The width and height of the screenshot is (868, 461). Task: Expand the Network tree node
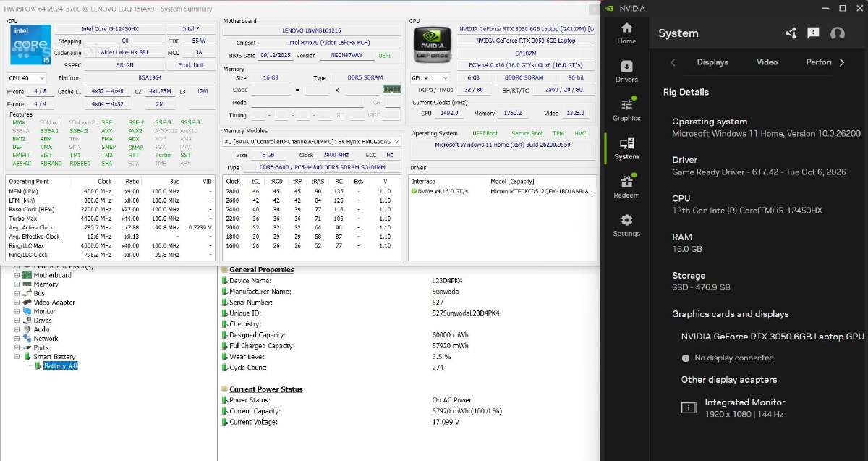[17, 339]
